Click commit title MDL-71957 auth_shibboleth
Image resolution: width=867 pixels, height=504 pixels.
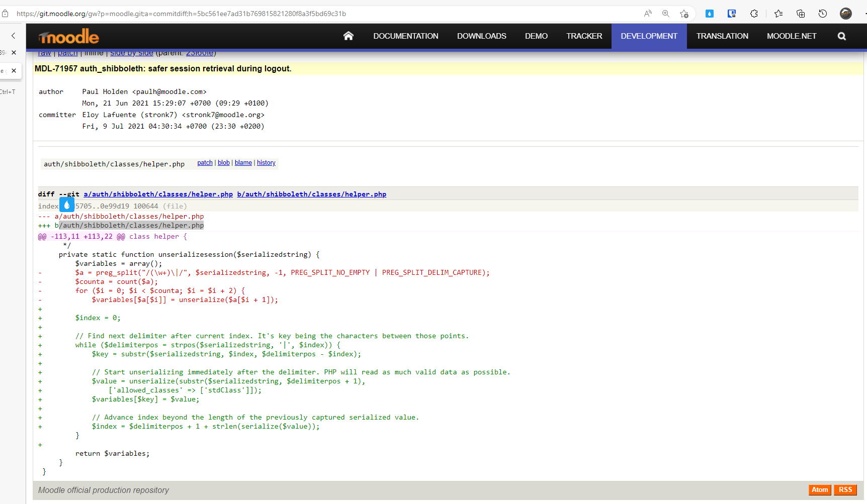point(163,69)
